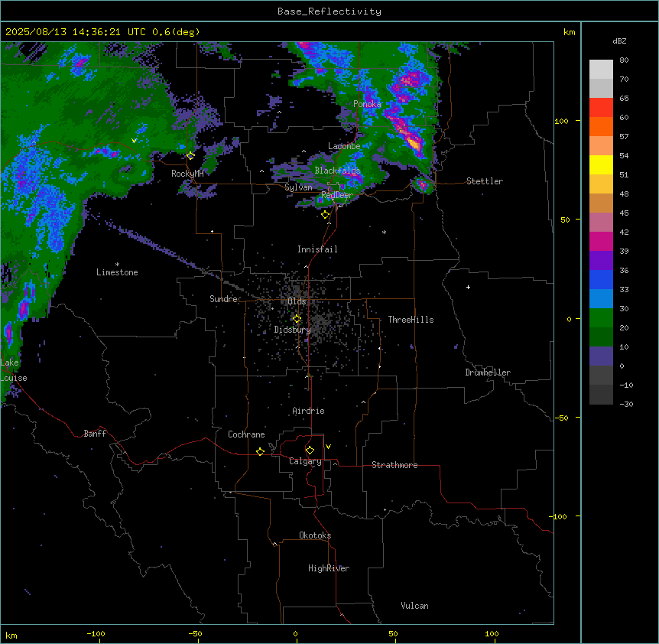Click the Cochrane label
Screen dimensions: 659x644
(x=246, y=434)
